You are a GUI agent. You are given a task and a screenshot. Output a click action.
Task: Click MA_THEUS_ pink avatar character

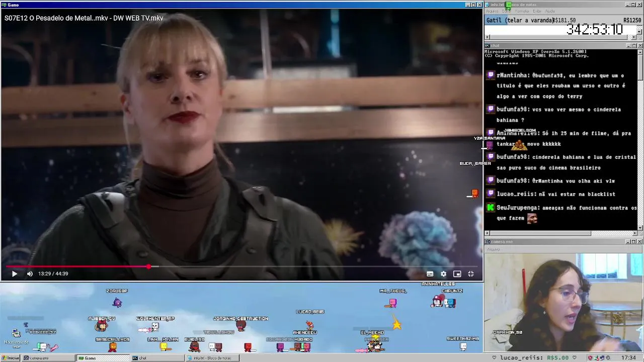[x=392, y=303]
